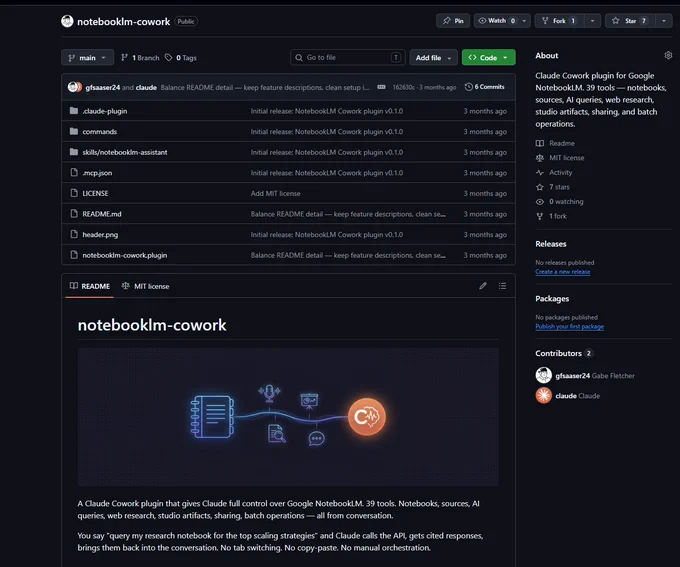Open the .mcp.json row's Initial release commit message

[x=327, y=173]
